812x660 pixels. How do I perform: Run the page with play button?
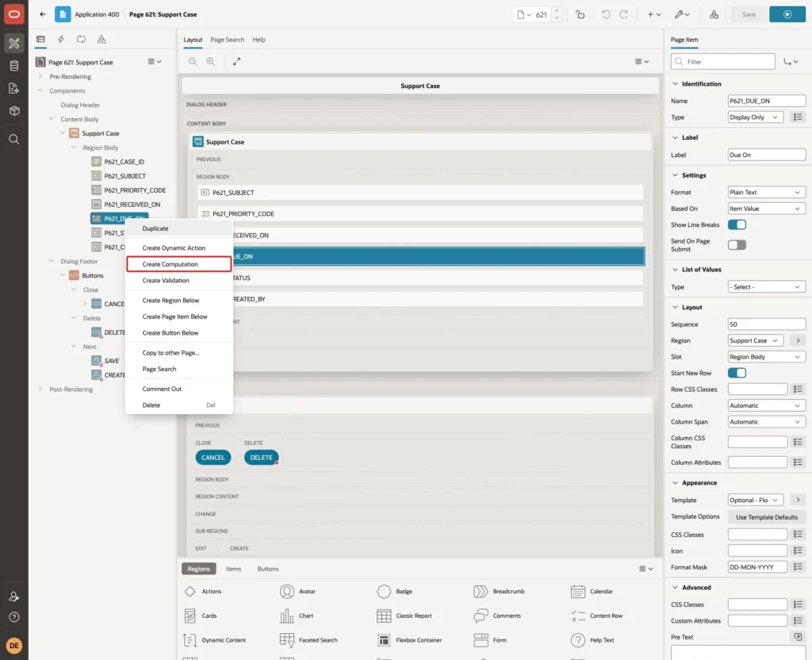click(x=787, y=14)
